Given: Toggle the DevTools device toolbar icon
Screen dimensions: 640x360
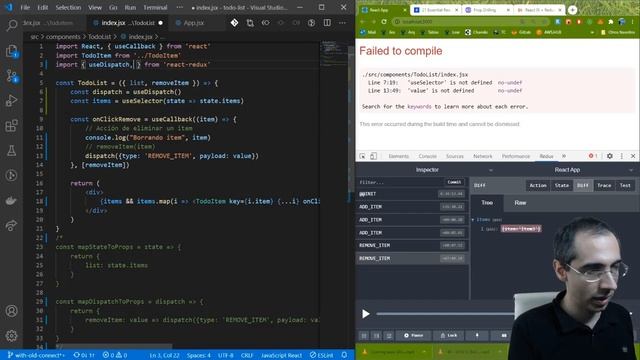Looking at the screenshot, I should pyautogui.click(x=373, y=156).
